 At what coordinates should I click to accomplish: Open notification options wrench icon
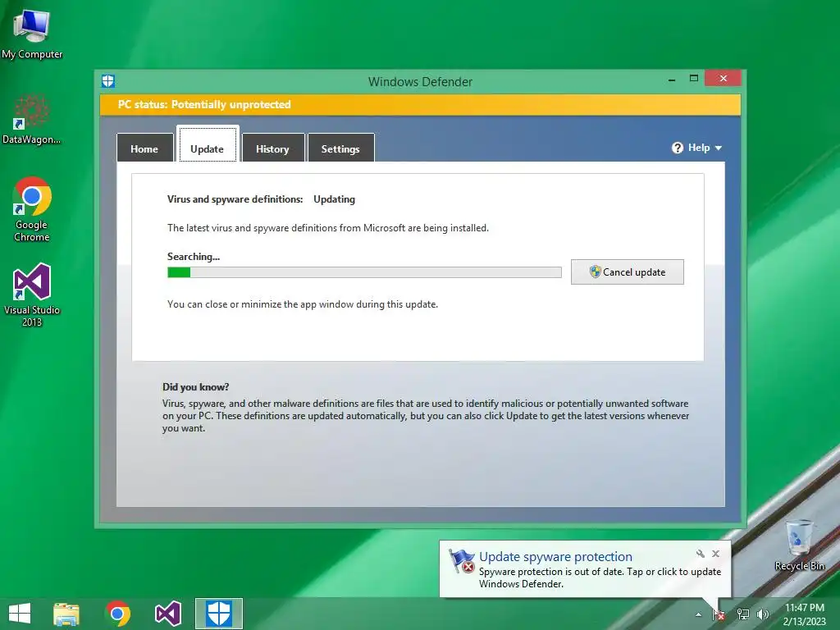coord(701,554)
